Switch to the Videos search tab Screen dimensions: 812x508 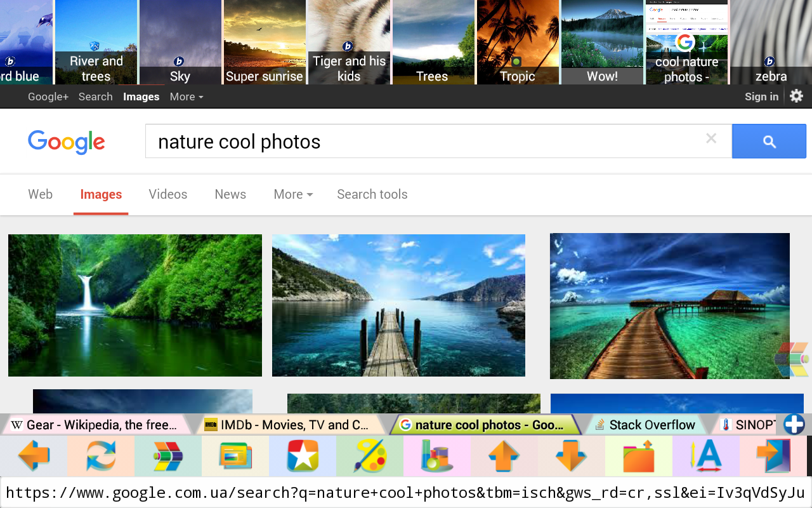pyautogui.click(x=168, y=194)
